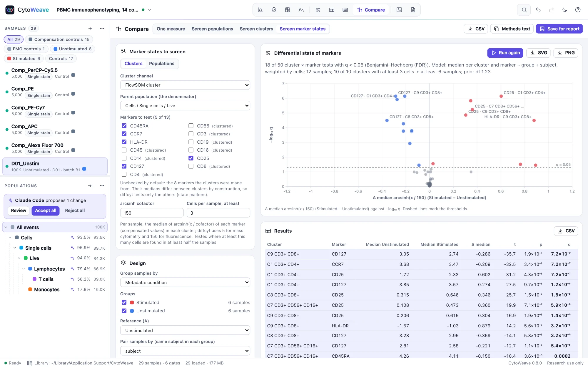Open the help question mark icon
The width and height of the screenshot is (588, 368).
tap(578, 10)
